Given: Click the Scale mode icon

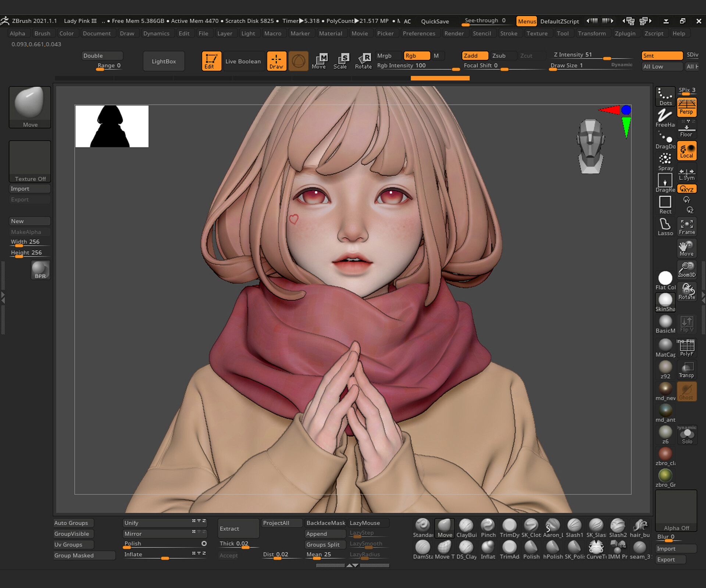Looking at the screenshot, I should pyautogui.click(x=340, y=61).
